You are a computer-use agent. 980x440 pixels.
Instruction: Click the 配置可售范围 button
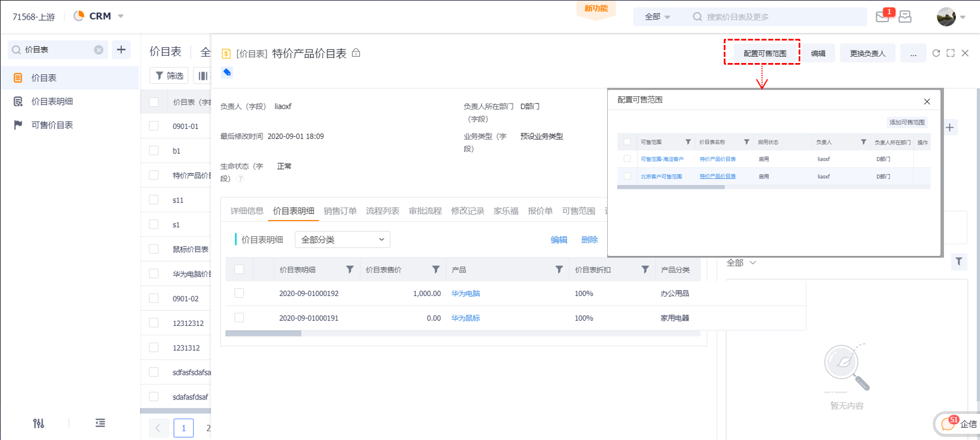pos(764,53)
